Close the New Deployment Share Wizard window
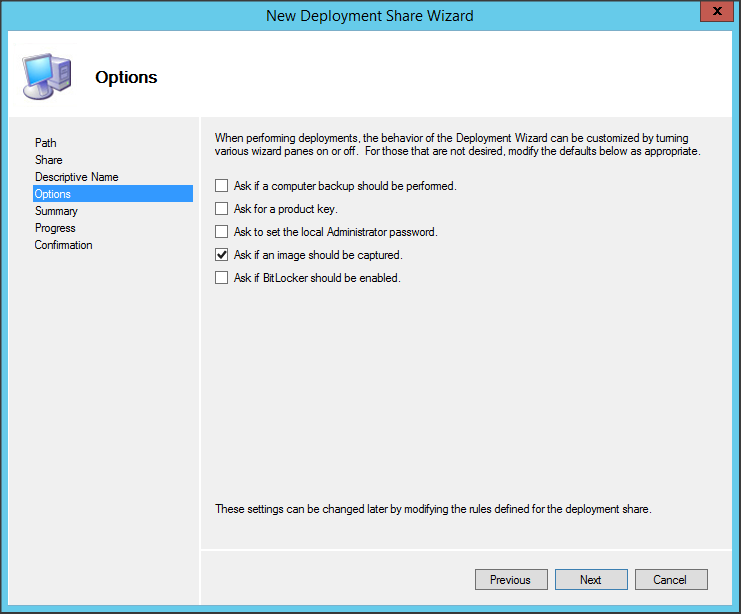 (x=711, y=14)
